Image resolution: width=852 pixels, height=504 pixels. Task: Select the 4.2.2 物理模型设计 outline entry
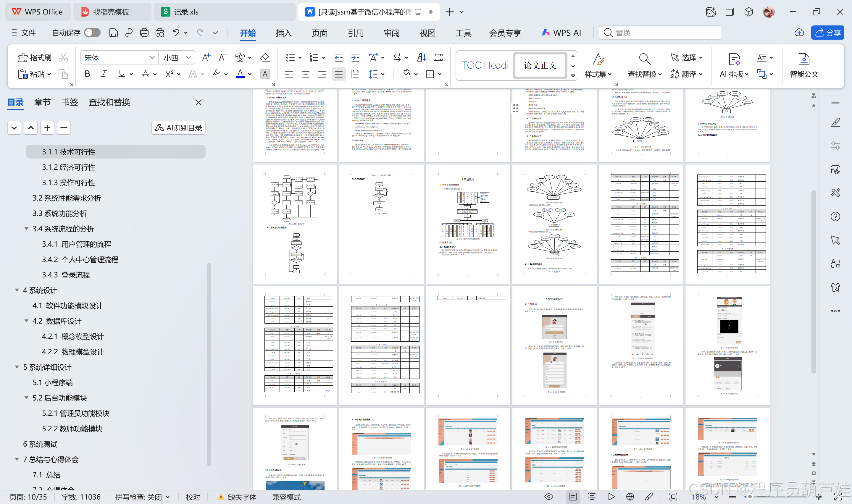click(x=73, y=351)
